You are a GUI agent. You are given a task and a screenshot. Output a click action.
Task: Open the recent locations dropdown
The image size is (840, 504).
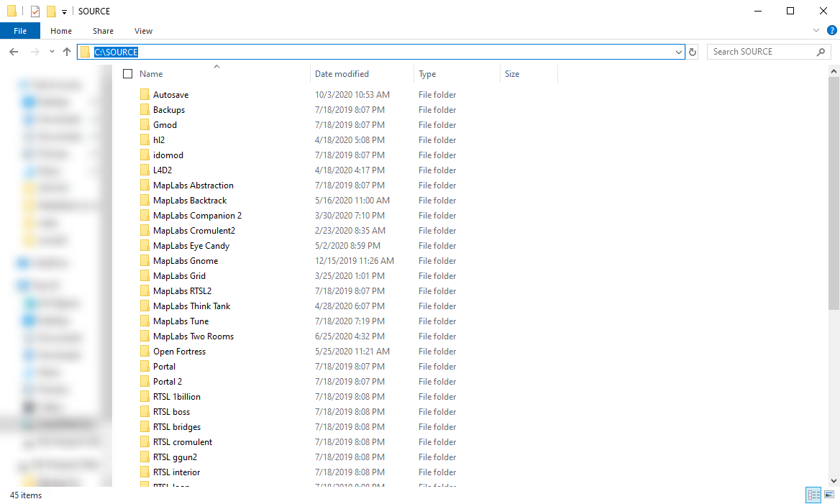pos(52,52)
